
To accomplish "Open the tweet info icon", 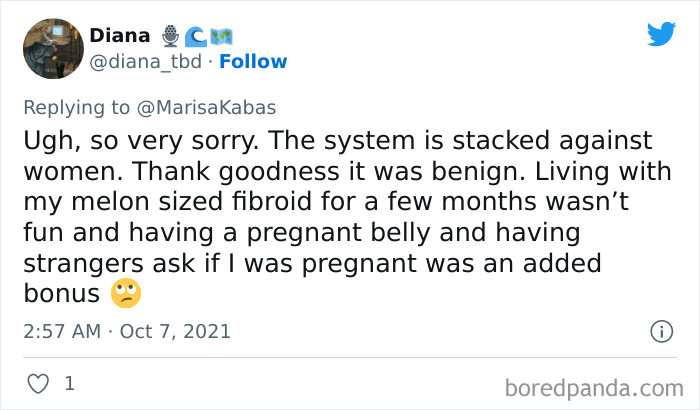I will [x=660, y=330].
